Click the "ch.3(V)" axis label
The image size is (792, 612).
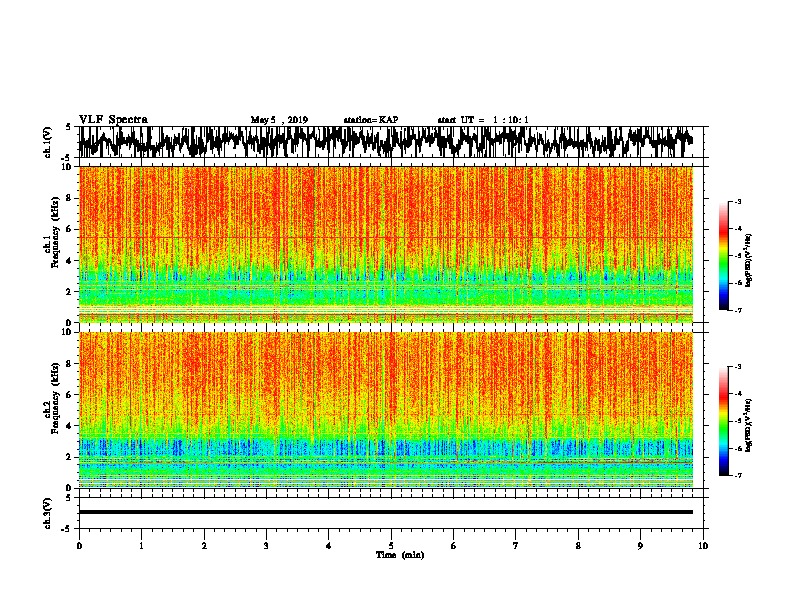coord(48,513)
